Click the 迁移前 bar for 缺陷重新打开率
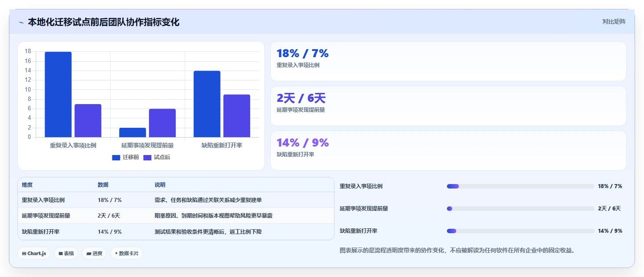This screenshot has height=277, width=644. (207, 104)
